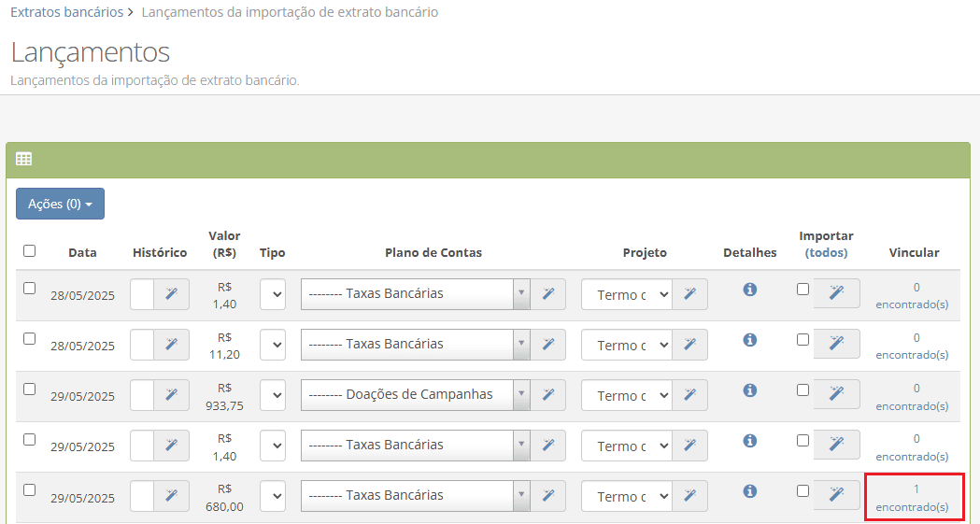Click the Vincular column header
Screen dimensions: 980x524
pyautogui.click(x=914, y=252)
